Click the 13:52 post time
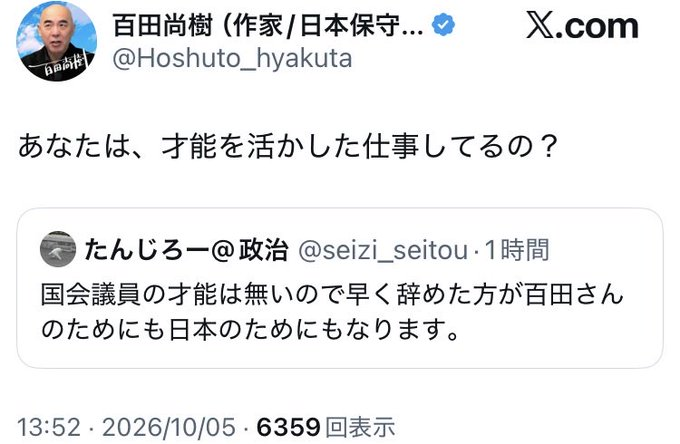 (49, 427)
